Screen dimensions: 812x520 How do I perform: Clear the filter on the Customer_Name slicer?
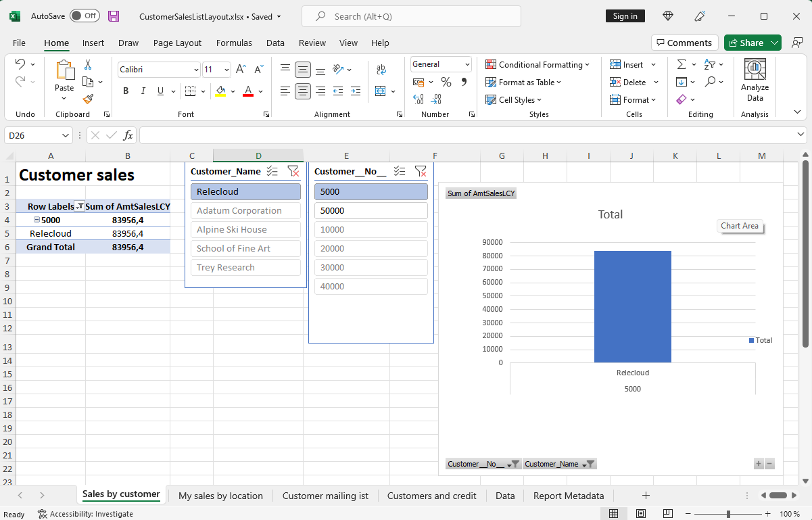(293, 171)
